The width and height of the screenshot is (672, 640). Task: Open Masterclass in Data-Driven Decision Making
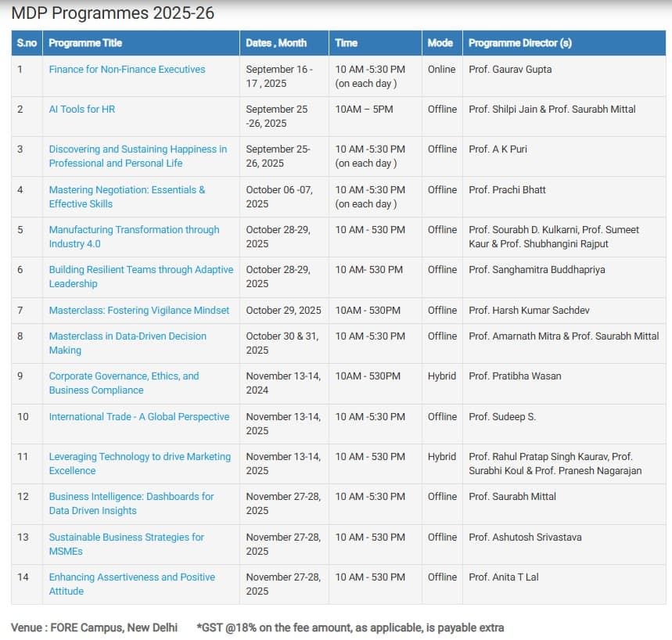click(128, 336)
